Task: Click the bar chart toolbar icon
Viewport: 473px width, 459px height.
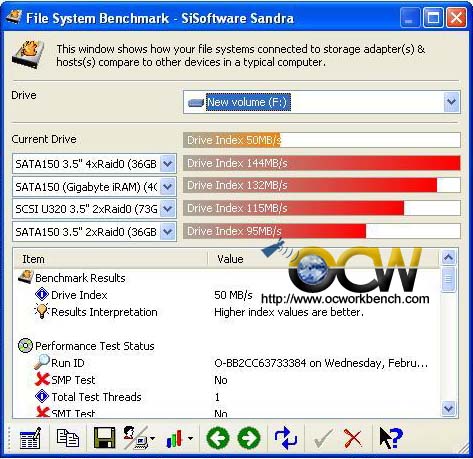Action: 175,438
